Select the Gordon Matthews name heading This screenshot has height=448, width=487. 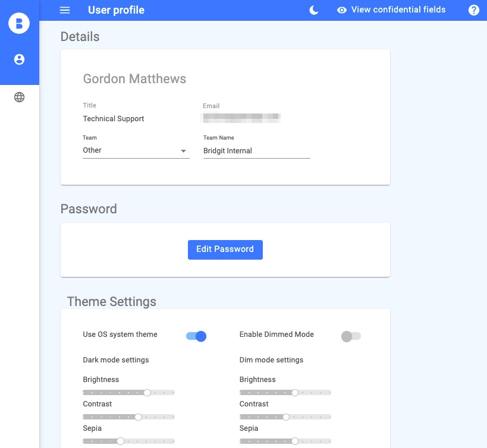[134, 78]
